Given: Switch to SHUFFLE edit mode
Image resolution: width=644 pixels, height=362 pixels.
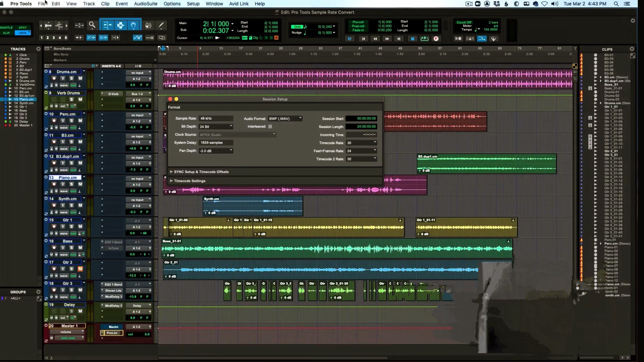Looking at the screenshot, I should tap(7, 27).
